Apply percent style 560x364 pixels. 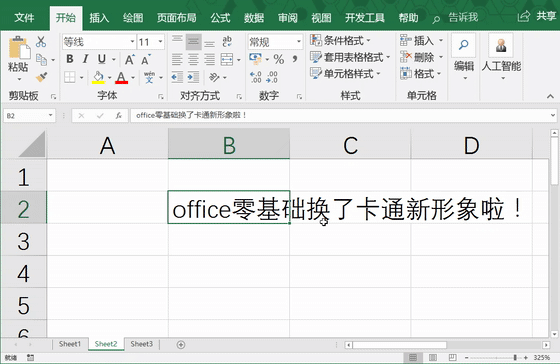(279, 59)
